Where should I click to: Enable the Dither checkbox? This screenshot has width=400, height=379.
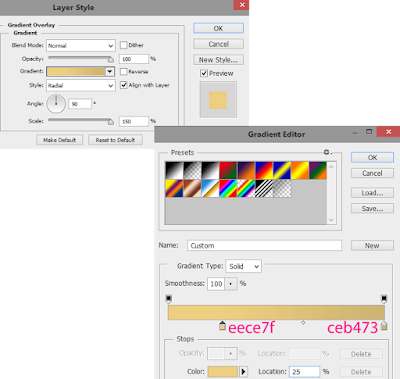(x=124, y=45)
